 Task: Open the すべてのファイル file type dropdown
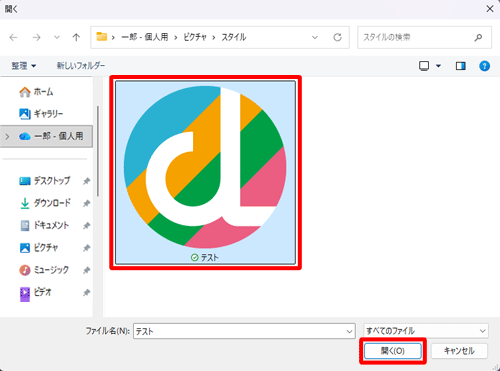tap(426, 331)
